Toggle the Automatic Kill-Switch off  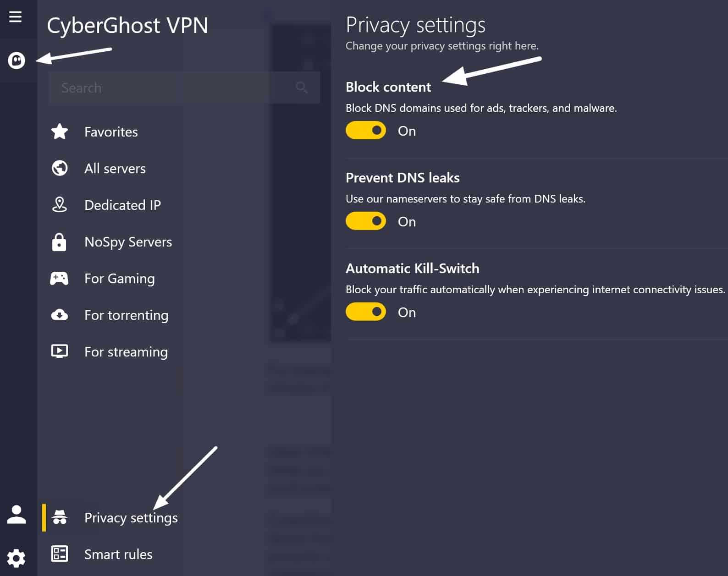(366, 312)
